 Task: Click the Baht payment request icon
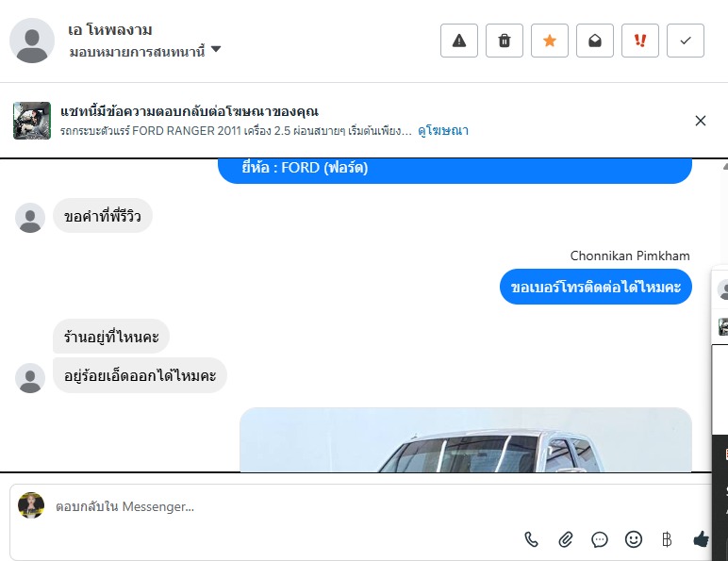click(667, 539)
